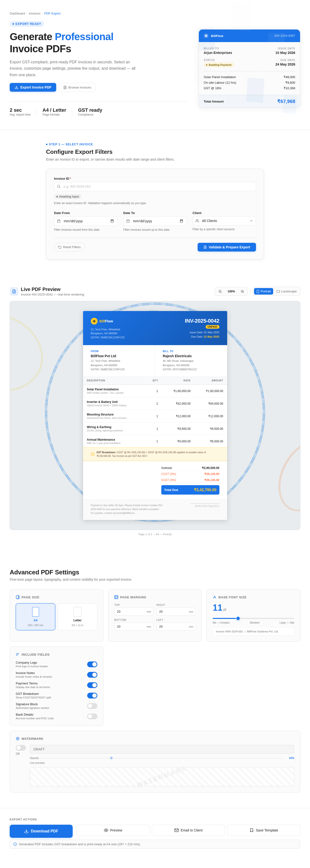Click the A4 page thumbnail icon

tap(35, 612)
